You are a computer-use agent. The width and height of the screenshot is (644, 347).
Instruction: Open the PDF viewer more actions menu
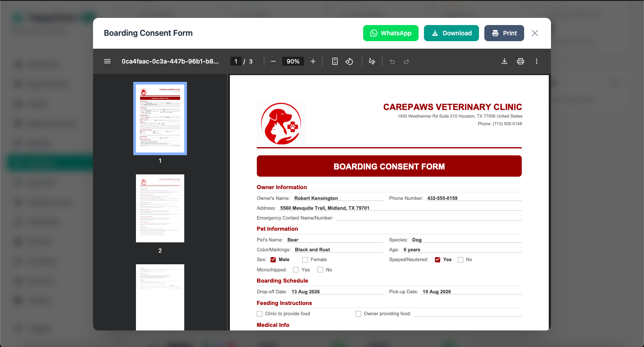click(x=537, y=61)
